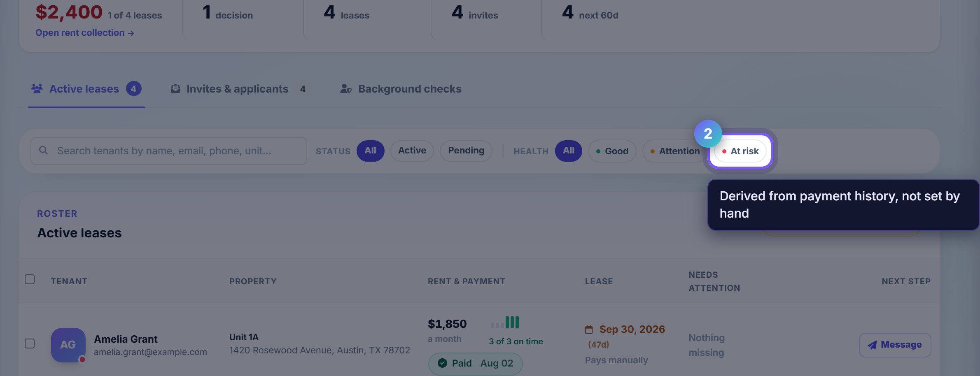Click the payment history bars for Amelia Grant
The width and height of the screenshot is (980, 376).
[x=505, y=322]
